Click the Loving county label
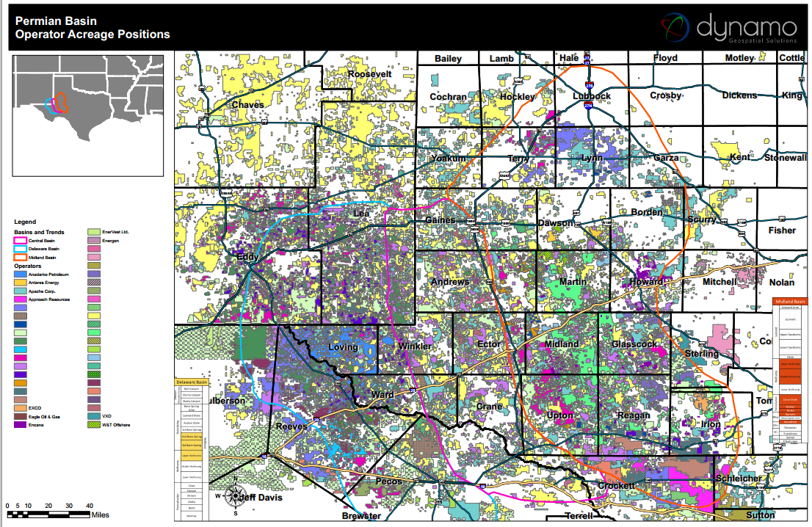The height and width of the screenshot is (527, 812). point(343,347)
